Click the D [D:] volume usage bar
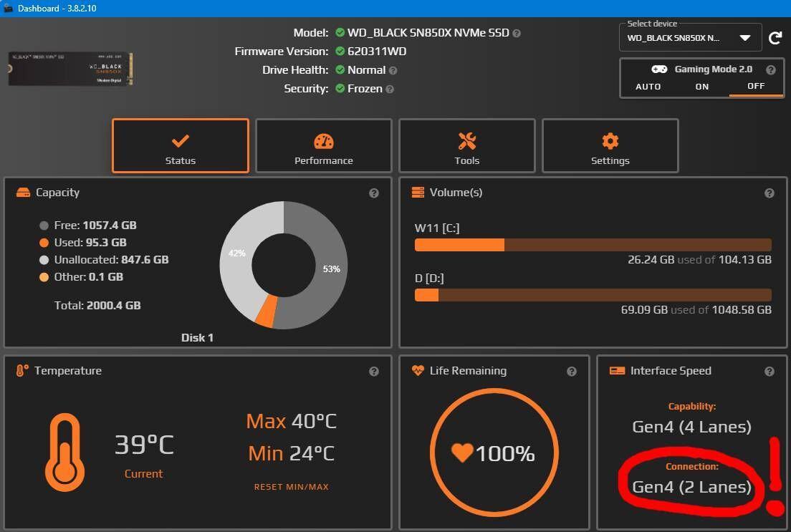 [x=593, y=295]
